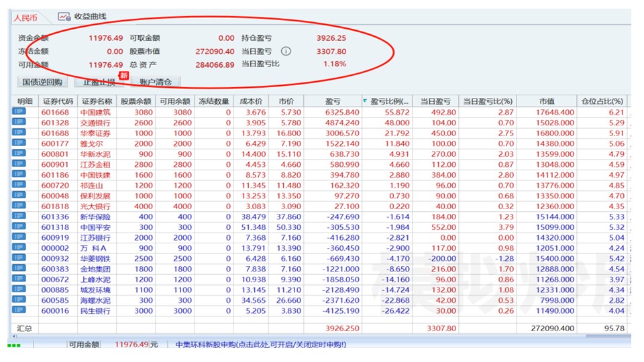Open detail icon for 000002 万科A
644x362 pixels.
19,247
